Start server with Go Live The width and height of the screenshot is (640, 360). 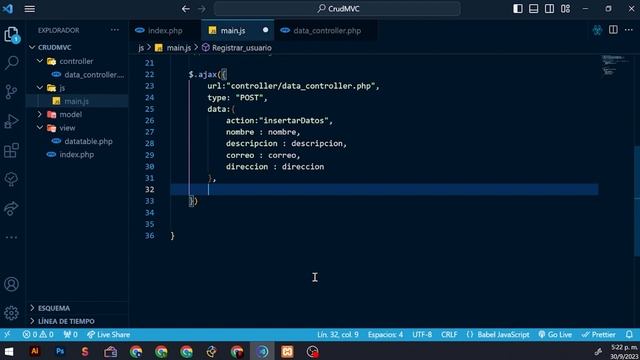pos(555,334)
